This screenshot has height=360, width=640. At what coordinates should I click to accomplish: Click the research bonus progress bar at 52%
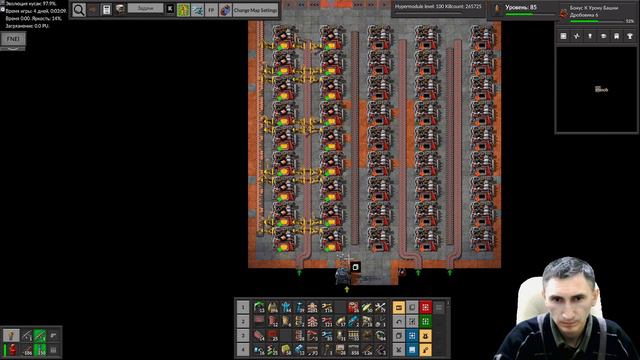(x=598, y=21)
